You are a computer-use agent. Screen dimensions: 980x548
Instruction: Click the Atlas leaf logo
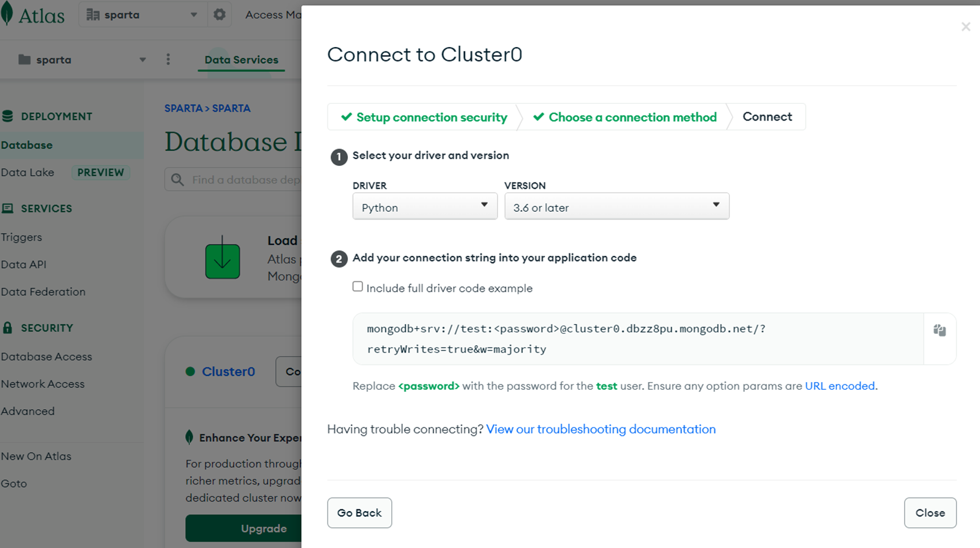point(7,14)
